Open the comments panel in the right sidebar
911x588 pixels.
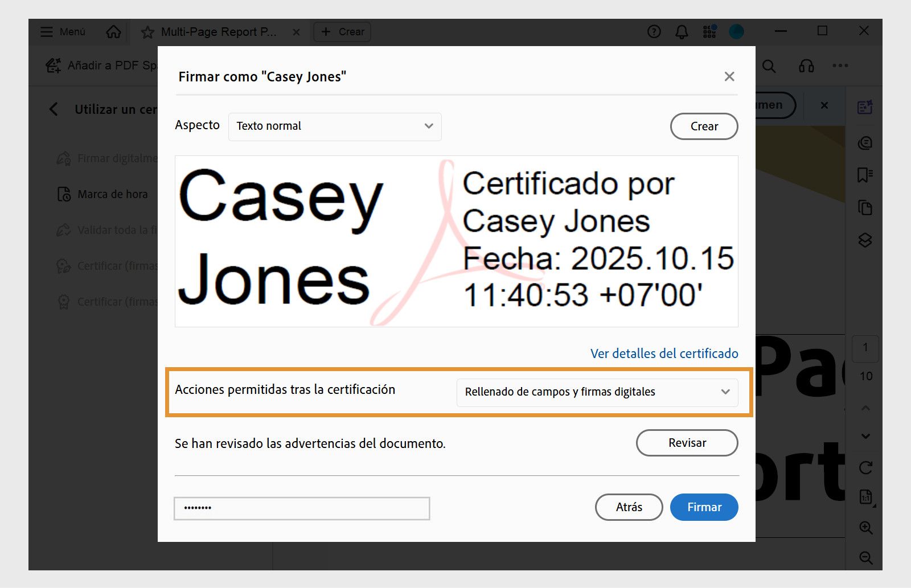point(864,142)
